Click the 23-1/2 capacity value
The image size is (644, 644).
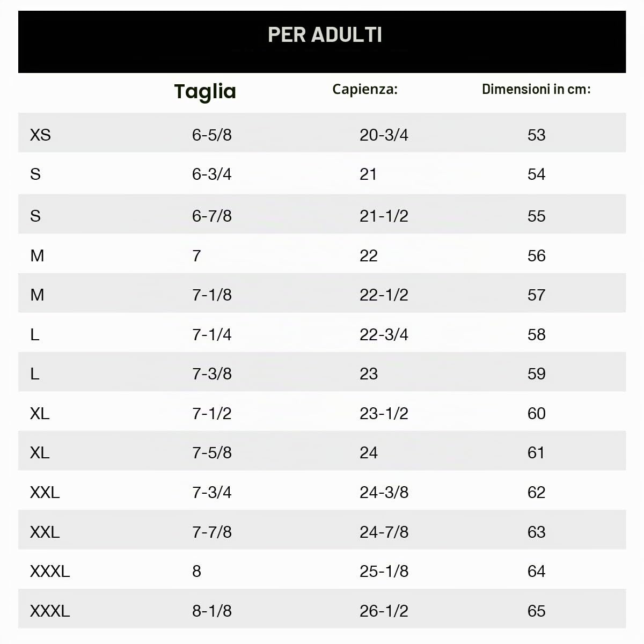pyautogui.click(x=384, y=413)
